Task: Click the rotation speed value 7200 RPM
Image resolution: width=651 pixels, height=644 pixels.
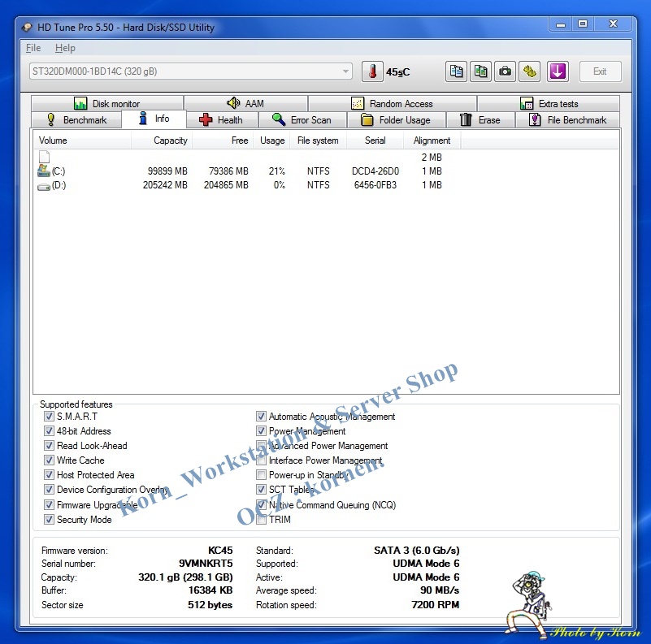Action: pos(436,604)
